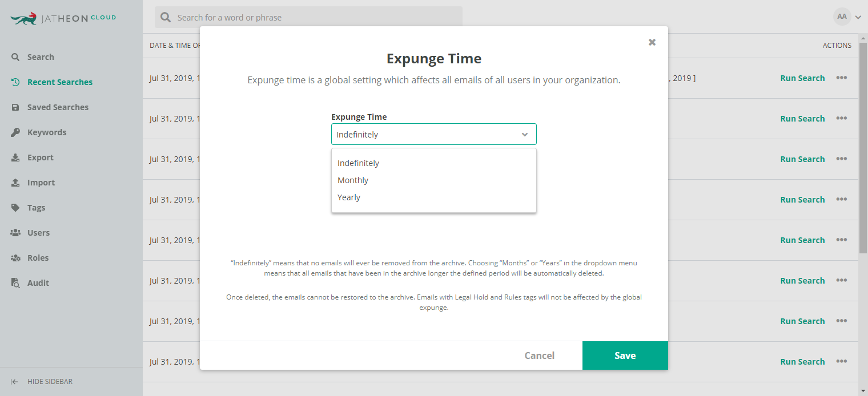868x396 pixels.
Task: Cancel the Expunge Time dialog
Action: pos(540,355)
